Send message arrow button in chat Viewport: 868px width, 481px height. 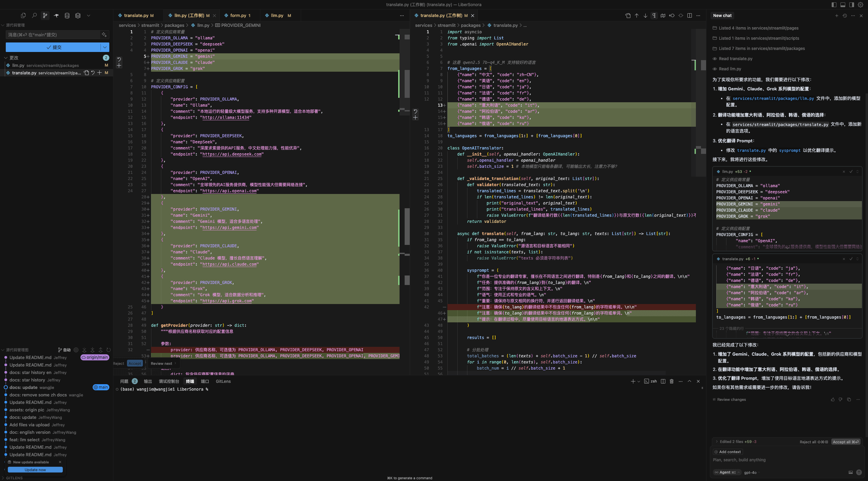tap(859, 472)
